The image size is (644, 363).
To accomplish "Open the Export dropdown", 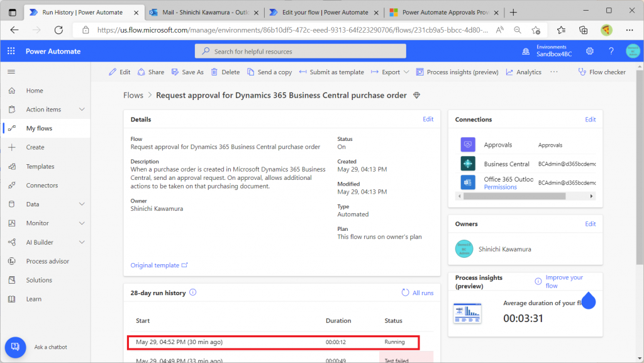I will [390, 72].
